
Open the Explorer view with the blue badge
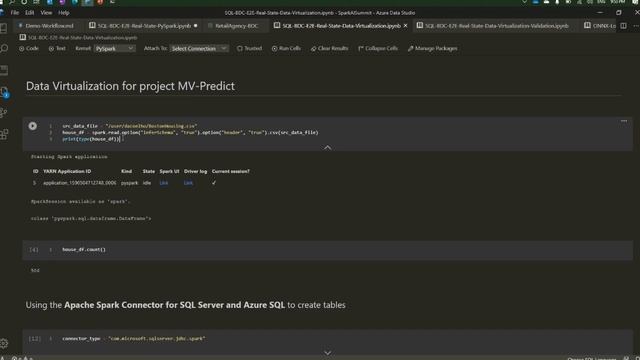point(4,91)
